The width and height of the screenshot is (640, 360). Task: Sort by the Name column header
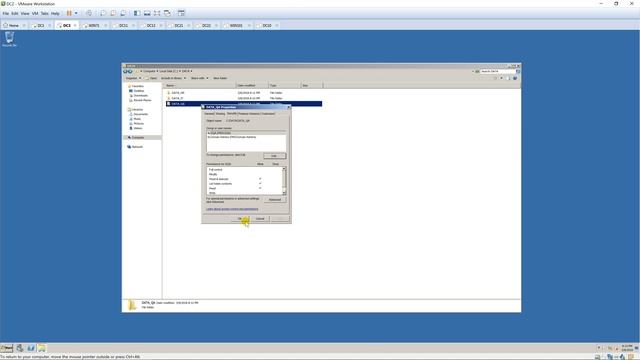coord(200,85)
